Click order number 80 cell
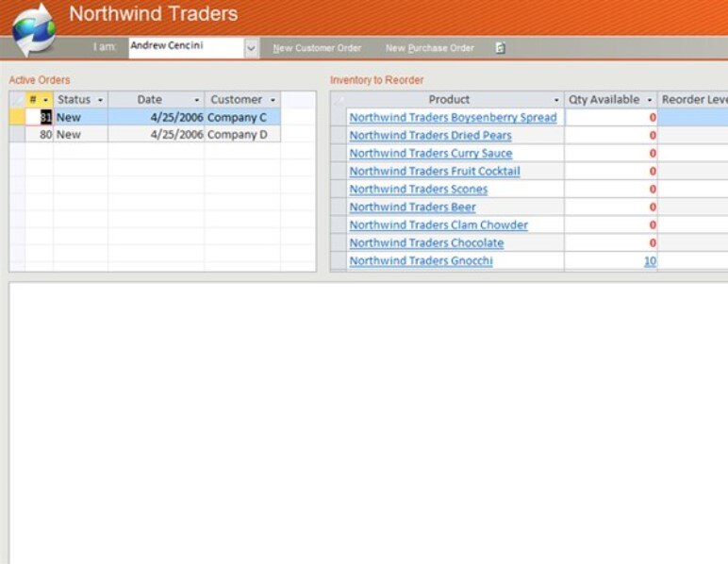The width and height of the screenshot is (728, 564). (x=40, y=135)
